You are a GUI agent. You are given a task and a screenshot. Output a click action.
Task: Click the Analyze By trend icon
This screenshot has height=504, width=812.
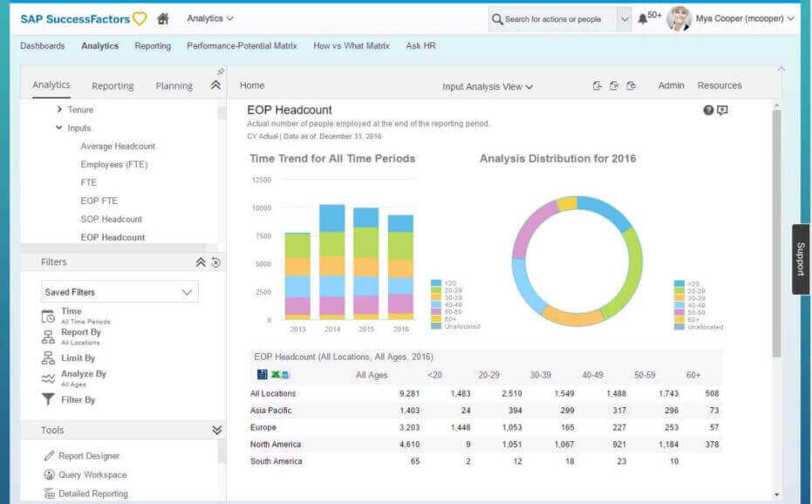[48, 378]
